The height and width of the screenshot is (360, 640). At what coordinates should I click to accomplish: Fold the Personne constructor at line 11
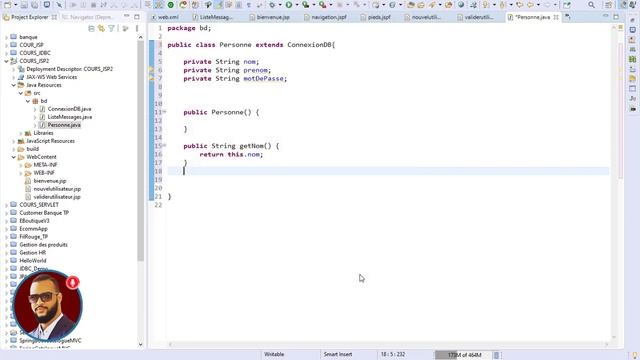point(164,111)
